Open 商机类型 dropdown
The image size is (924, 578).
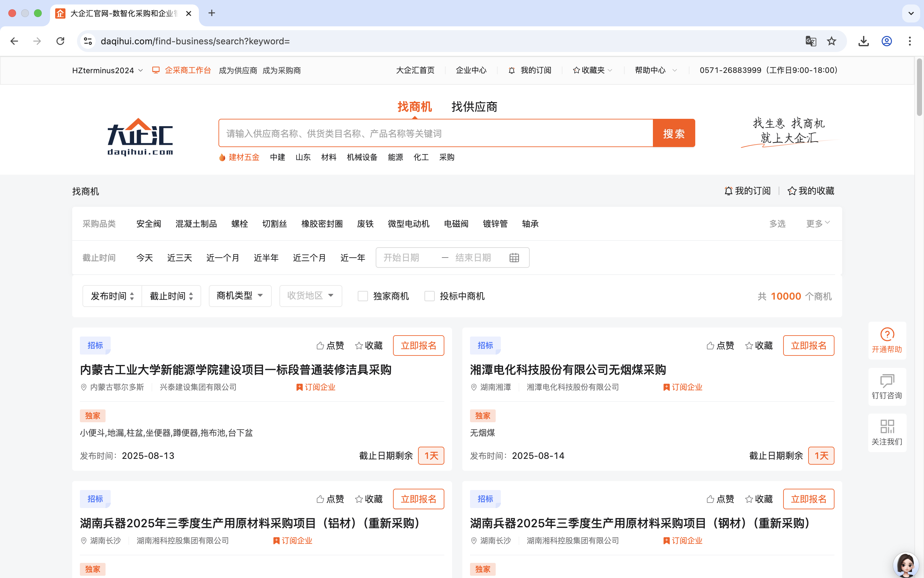pyautogui.click(x=240, y=296)
